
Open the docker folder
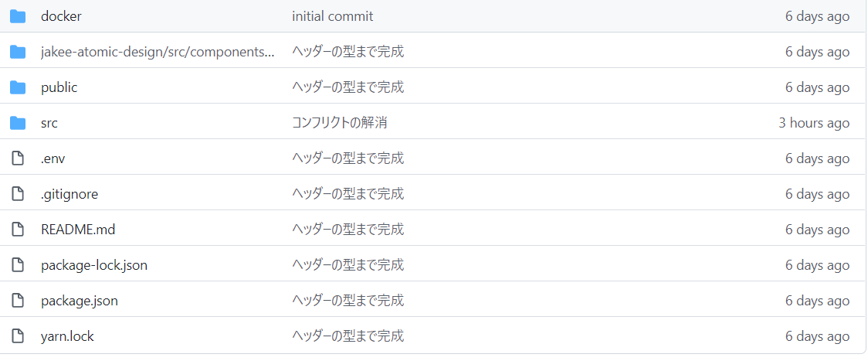tap(61, 17)
